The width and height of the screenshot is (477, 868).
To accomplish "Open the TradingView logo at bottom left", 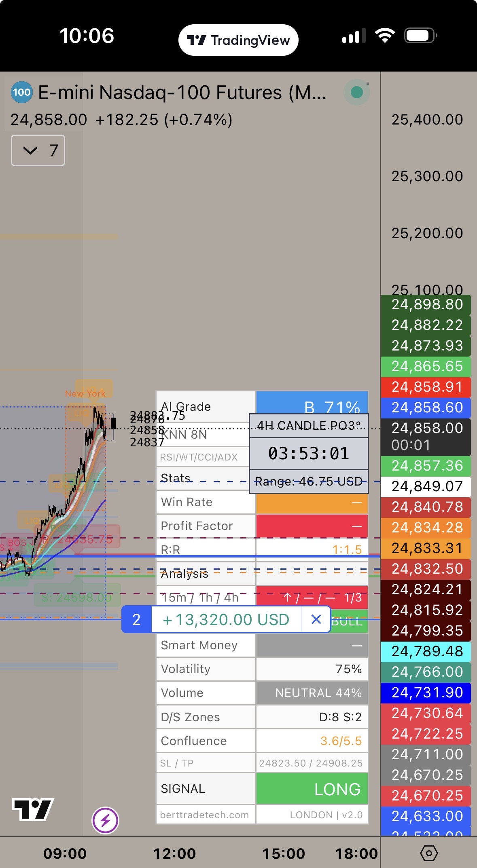I will (33, 809).
